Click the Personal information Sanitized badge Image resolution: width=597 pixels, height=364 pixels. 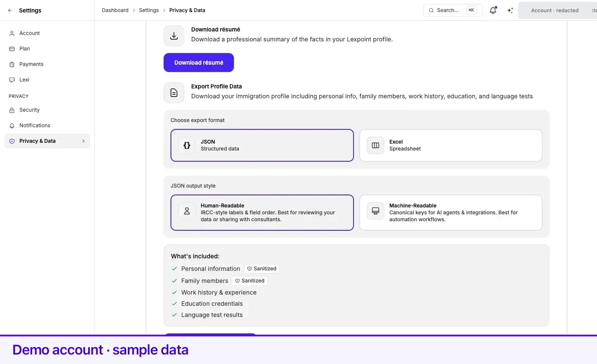coord(262,269)
